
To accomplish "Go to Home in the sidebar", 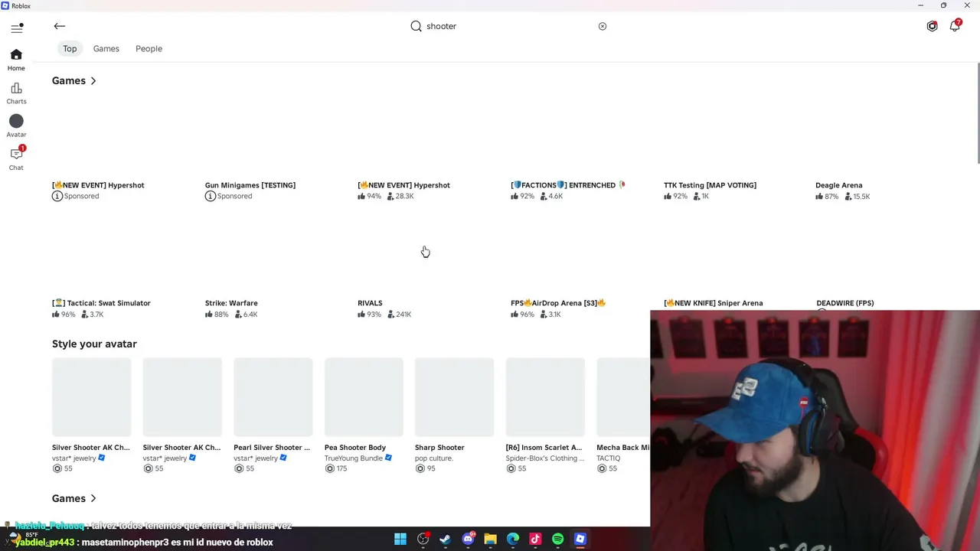I will click(16, 59).
